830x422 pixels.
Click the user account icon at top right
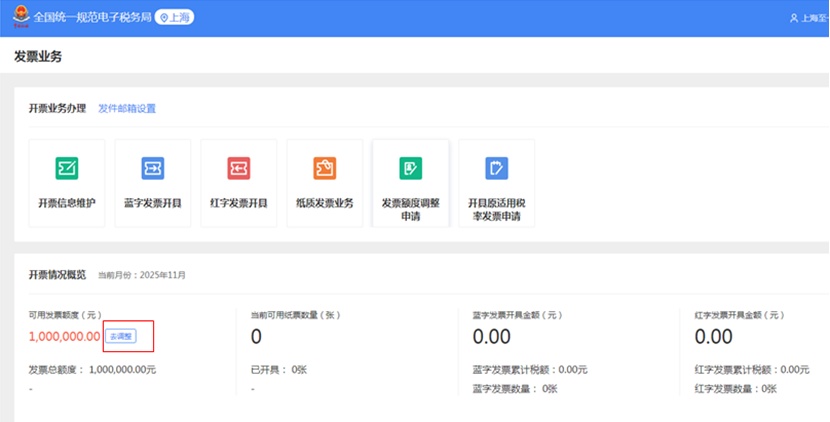click(794, 18)
